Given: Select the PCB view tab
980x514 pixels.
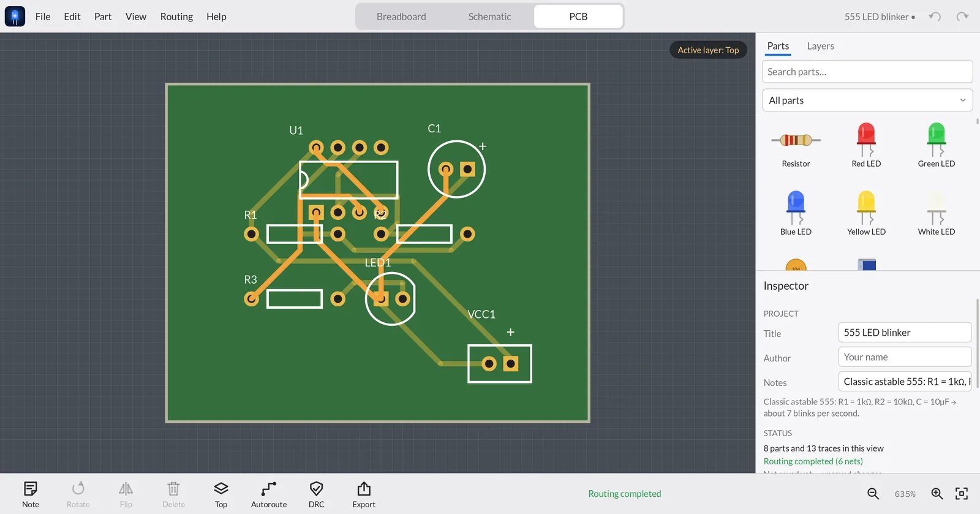Looking at the screenshot, I should [x=578, y=17].
